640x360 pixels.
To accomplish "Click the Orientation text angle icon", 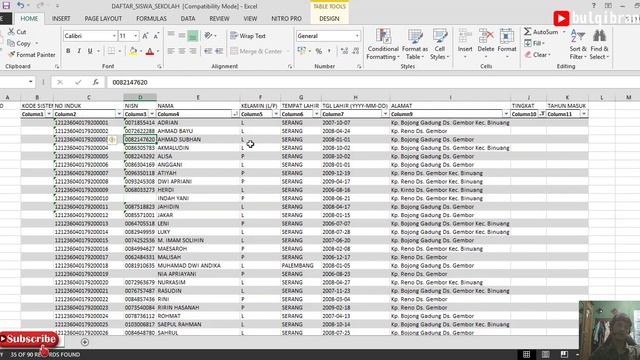I will pos(209,36).
